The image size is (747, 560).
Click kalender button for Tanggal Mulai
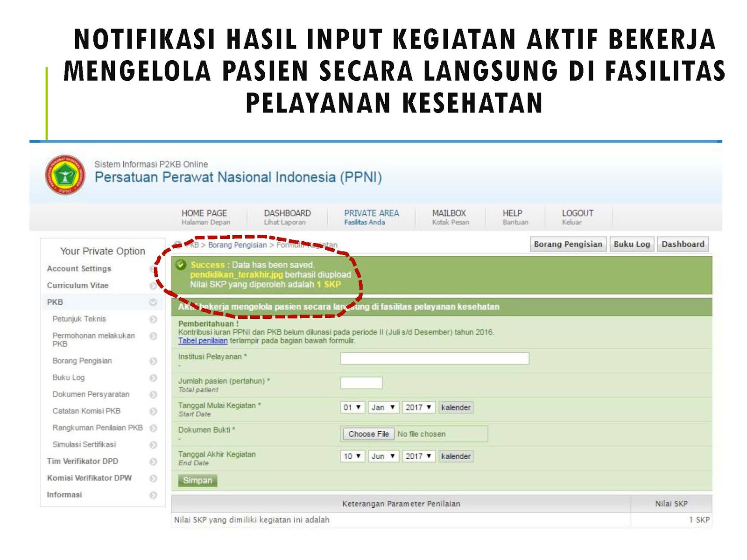tap(456, 407)
